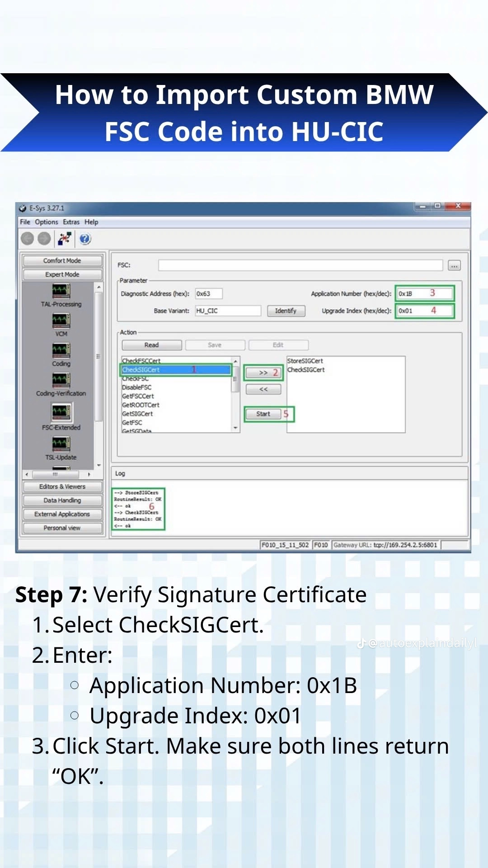Select CheckSIGCert in the action list

pos(176,370)
